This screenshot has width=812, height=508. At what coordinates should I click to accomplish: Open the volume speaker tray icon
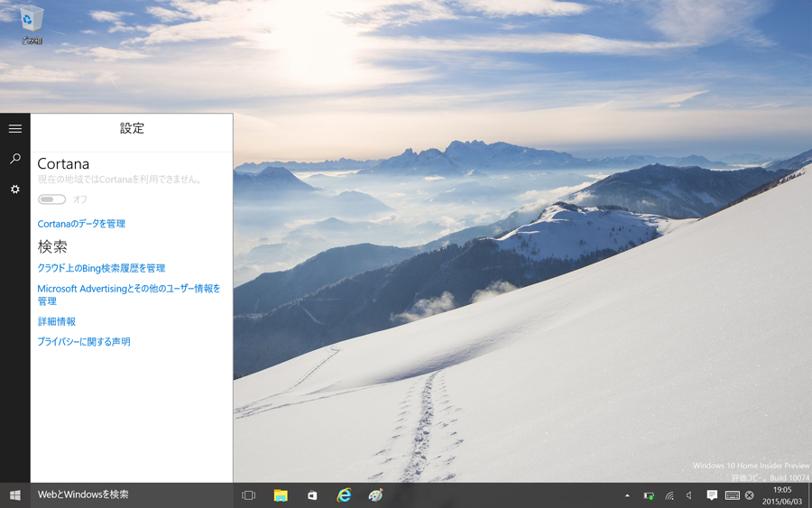pyautogui.click(x=689, y=495)
